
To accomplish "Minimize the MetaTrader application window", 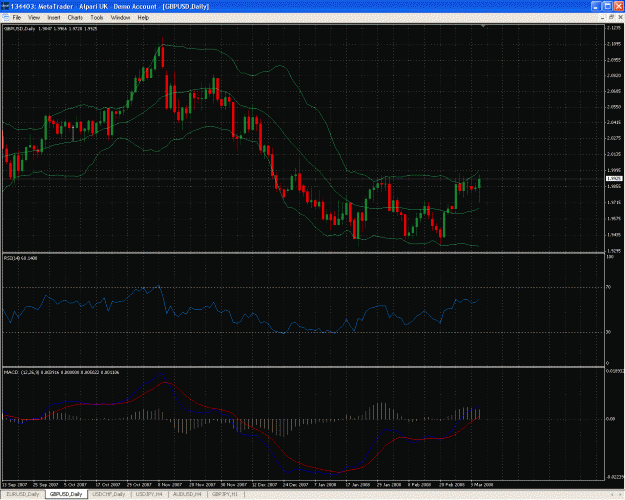I will pos(596,6).
